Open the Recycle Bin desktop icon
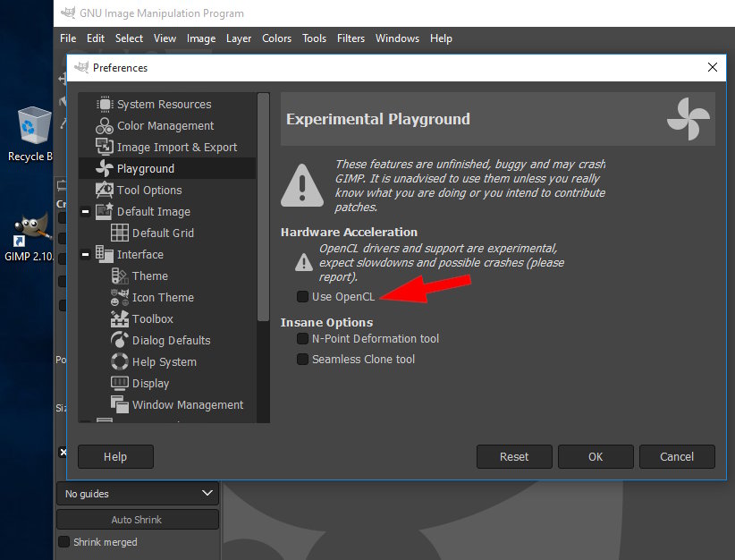The height and width of the screenshot is (560, 735). (34, 134)
